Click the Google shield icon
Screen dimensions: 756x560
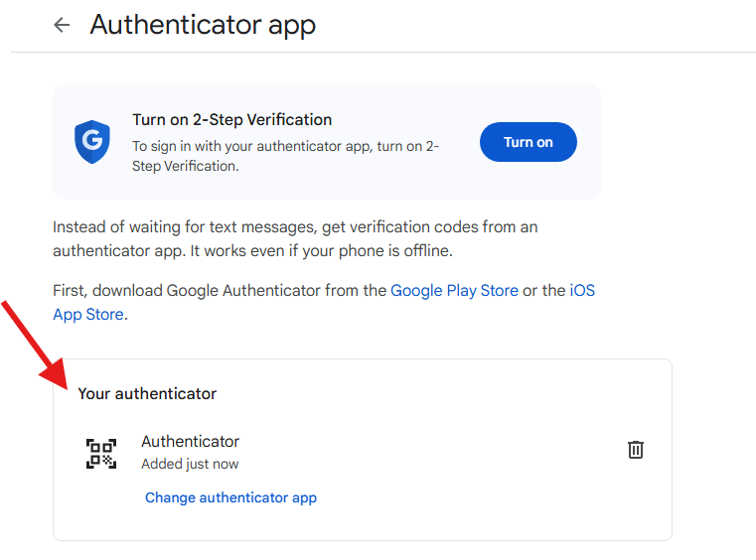pyautogui.click(x=92, y=142)
